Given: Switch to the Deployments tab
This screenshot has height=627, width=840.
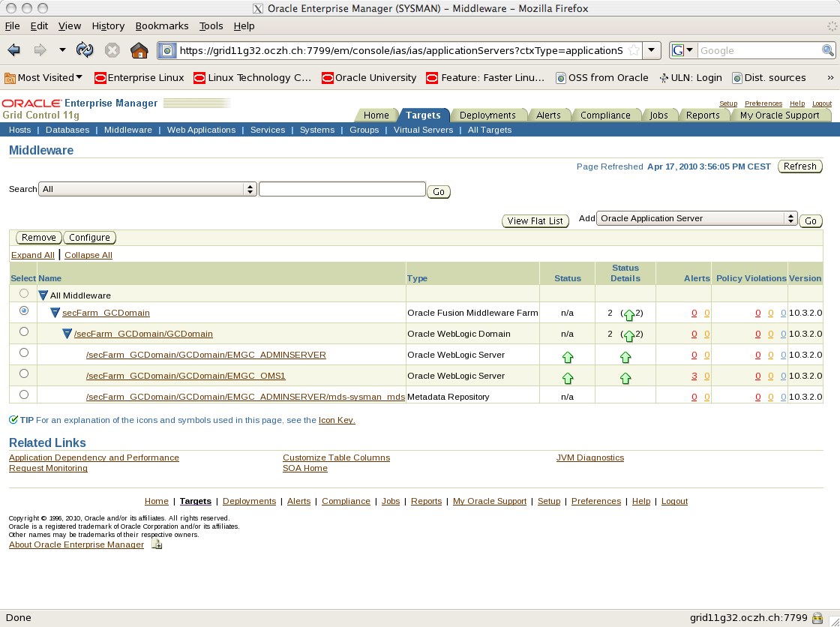Looking at the screenshot, I should pos(489,115).
